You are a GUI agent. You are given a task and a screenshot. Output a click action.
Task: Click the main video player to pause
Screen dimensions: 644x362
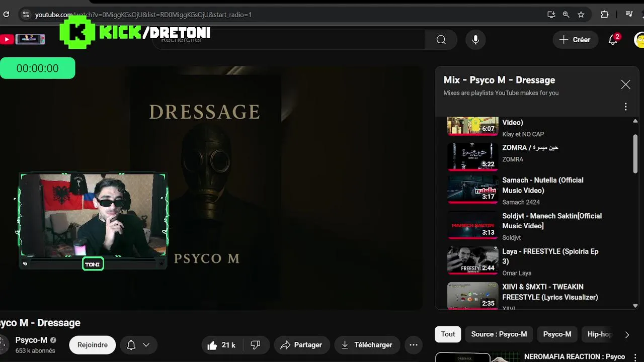point(211,188)
